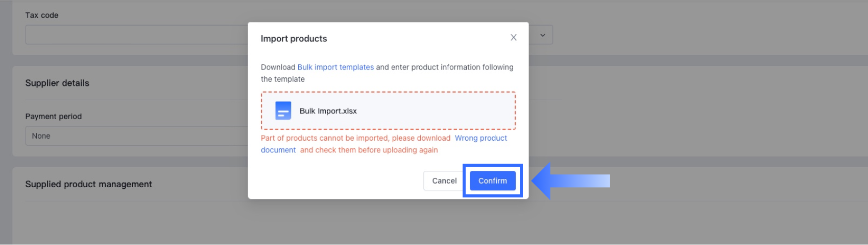Click the Supplied product management heading
Image resolution: width=868 pixels, height=245 pixels.
pyautogui.click(x=88, y=184)
